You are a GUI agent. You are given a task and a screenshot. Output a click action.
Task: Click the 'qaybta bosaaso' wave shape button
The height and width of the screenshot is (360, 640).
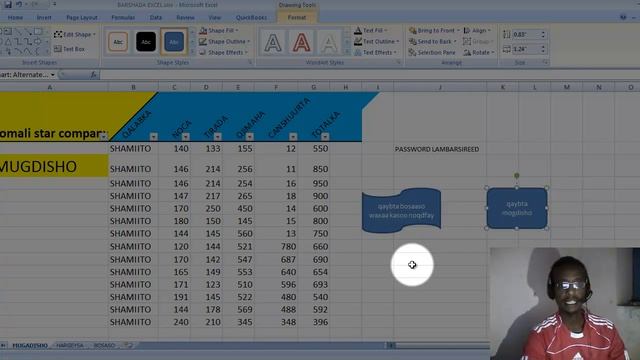coord(401,211)
